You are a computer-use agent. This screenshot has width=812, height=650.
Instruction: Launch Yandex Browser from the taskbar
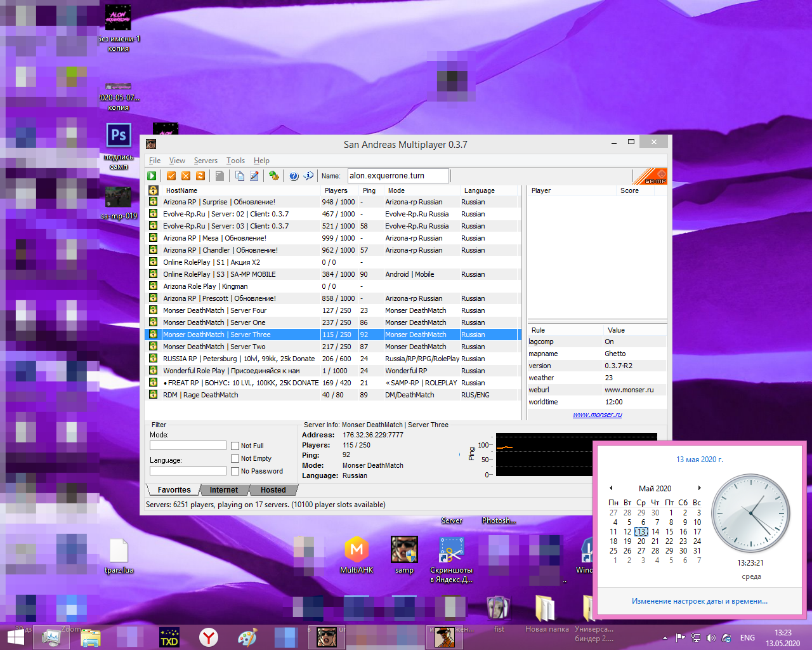click(209, 637)
